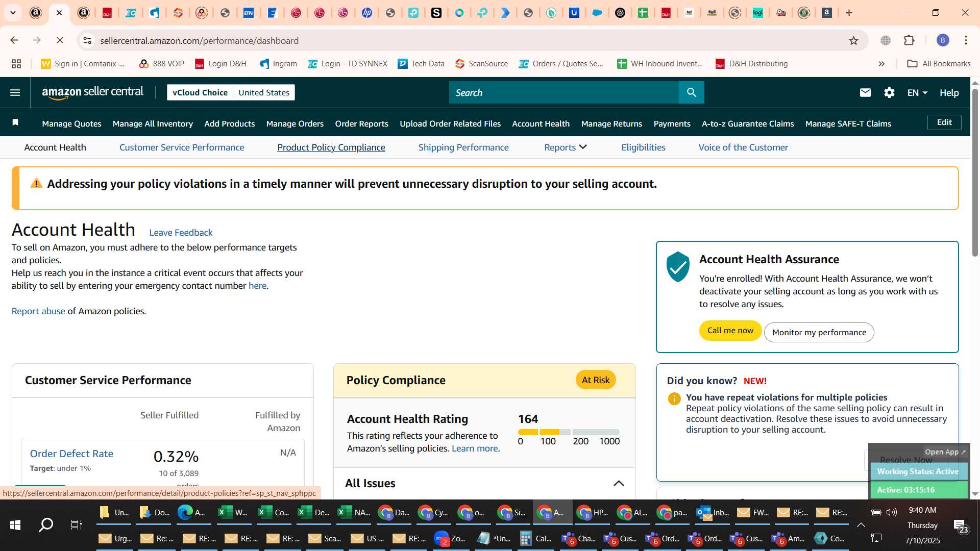Open Manage All Inventory in the favorites bar
Viewport: 980px width, 551px height.
click(x=153, y=123)
